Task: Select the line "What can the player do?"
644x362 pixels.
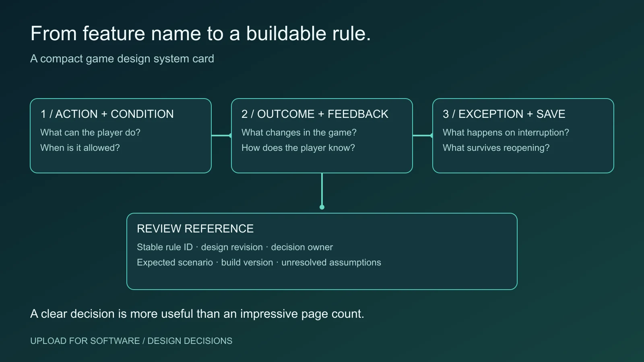Action: pos(90,133)
